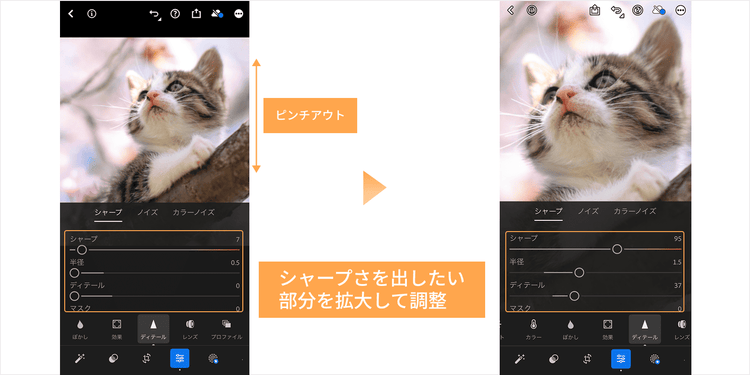Switch to シャープ tab on right phone
The width and height of the screenshot is (750, 375).
click(x=549, y=211)
